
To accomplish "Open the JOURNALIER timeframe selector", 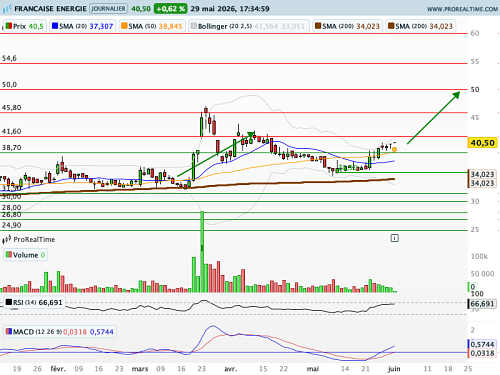I will pyautogui.click(x=109, y=9).
